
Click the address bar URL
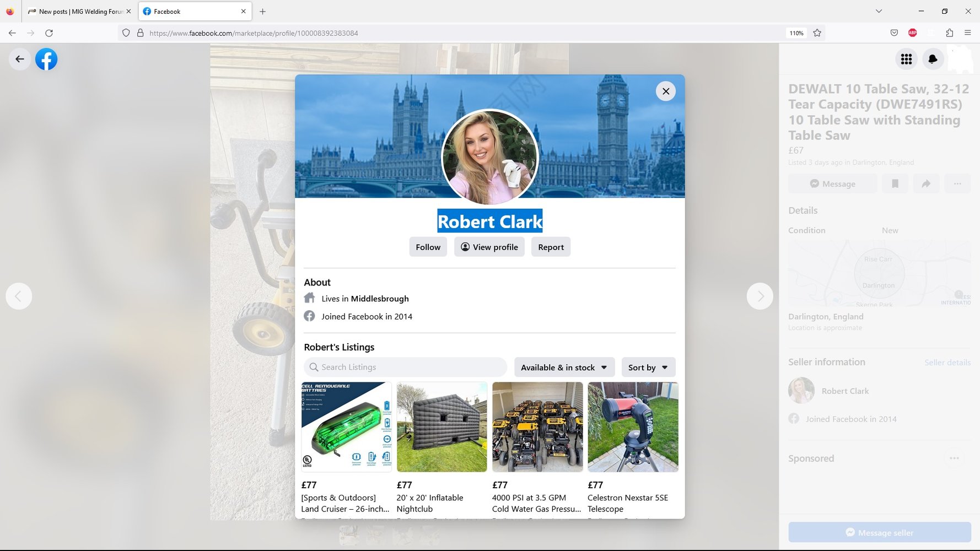coord(254,33)
